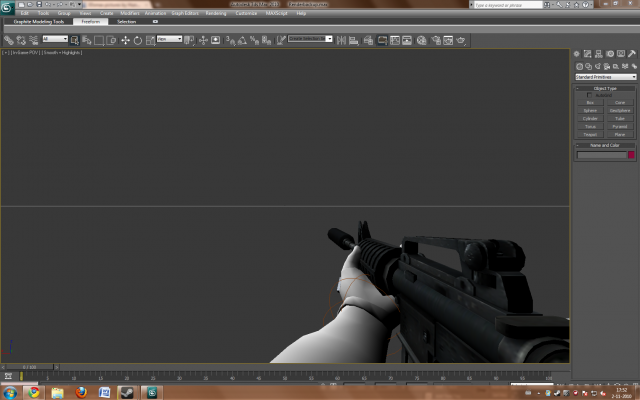Image resolution: width=640 pixels, height=400 pixels.
Task: Select the Select and Link tool
Action: pyautogui.click(x=9, y=40)
